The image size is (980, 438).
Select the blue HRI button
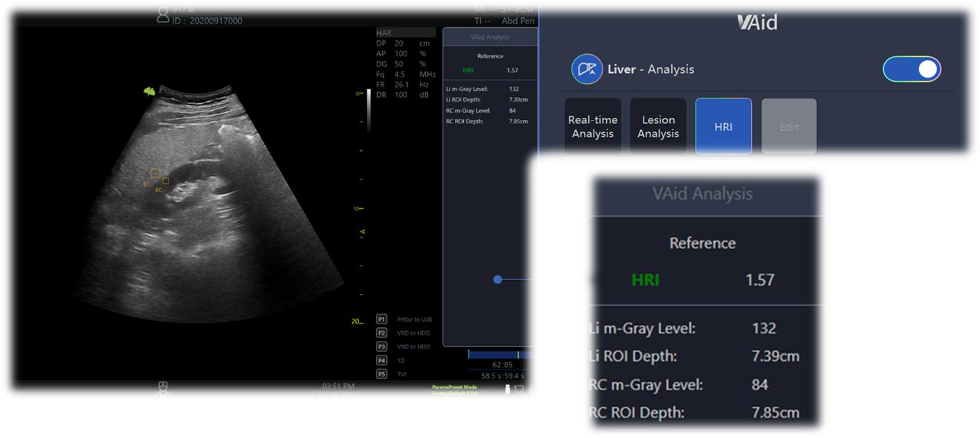point(723,126)
